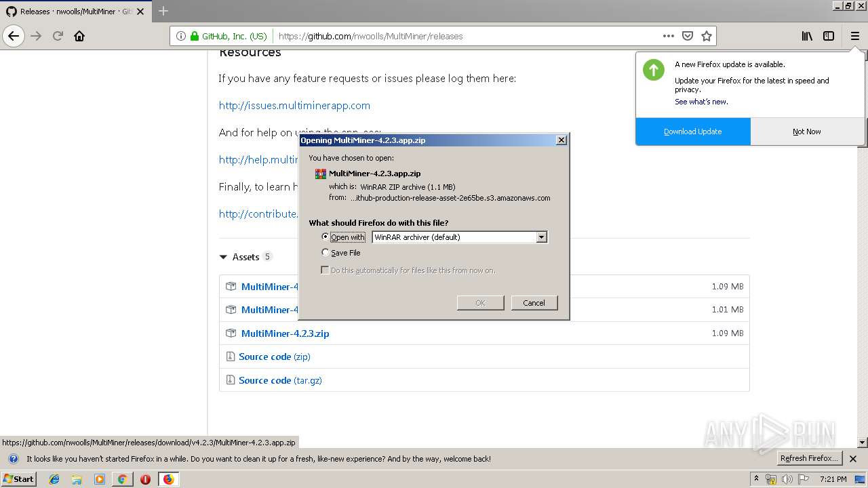
Task: Close the Opening MultiMiner dialog with X
Action: (561, 140)
